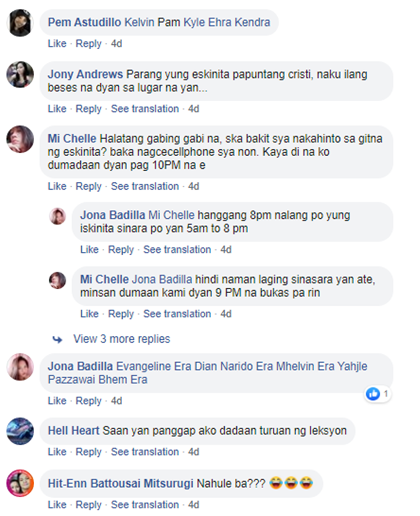The width and height of the screenshot is (420, 516).
Task: Open Pem Astudillo's profile picture
Action: (x=20, y=23)
